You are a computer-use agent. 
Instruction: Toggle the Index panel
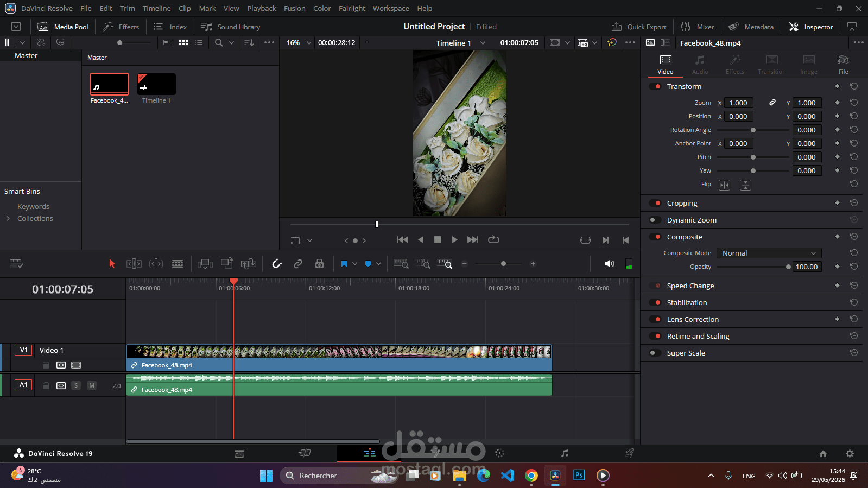click(x=170, y=27)
